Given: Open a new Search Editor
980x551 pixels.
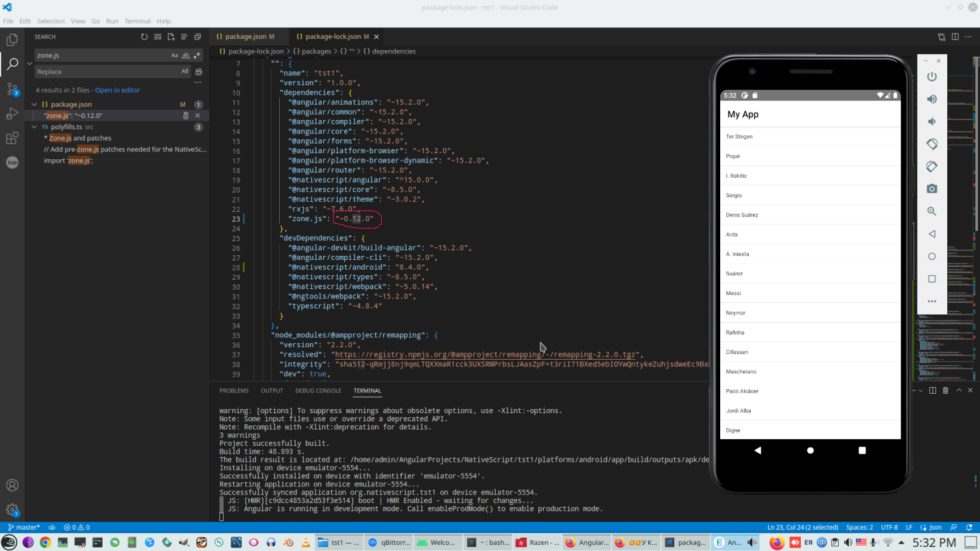Looking at the screenshot, I should [171, 37].
